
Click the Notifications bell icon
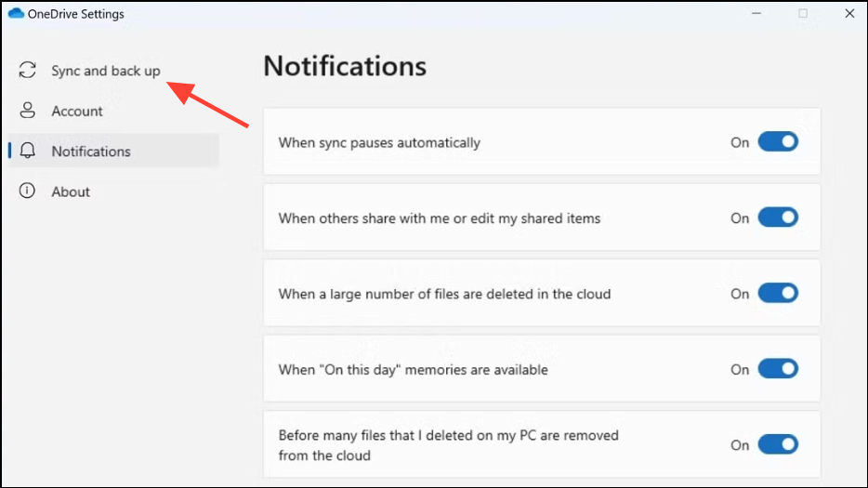(x=28, y=151)
